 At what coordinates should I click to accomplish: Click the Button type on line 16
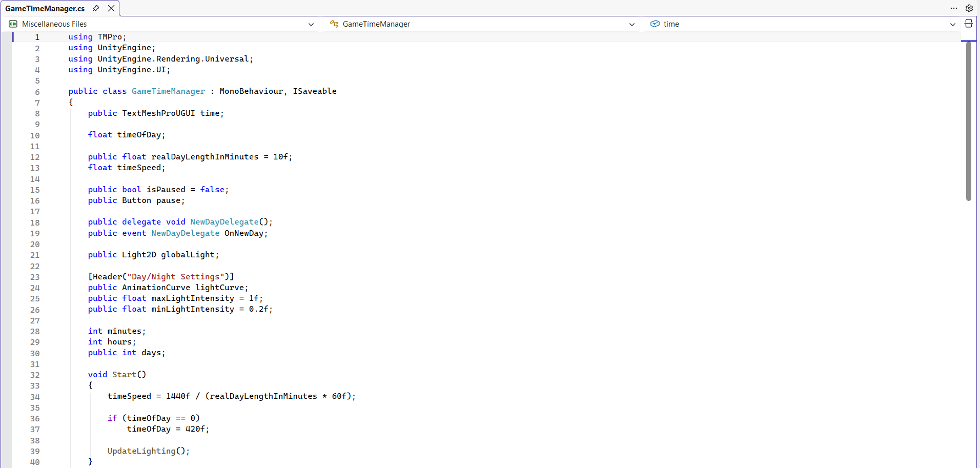click(136, 200)
